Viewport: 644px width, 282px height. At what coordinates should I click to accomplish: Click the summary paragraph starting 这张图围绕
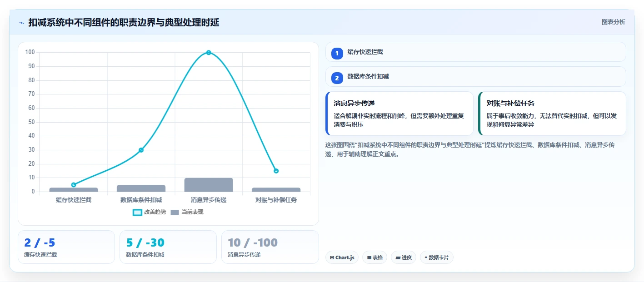pyautogui.click(x=470, y=149)
